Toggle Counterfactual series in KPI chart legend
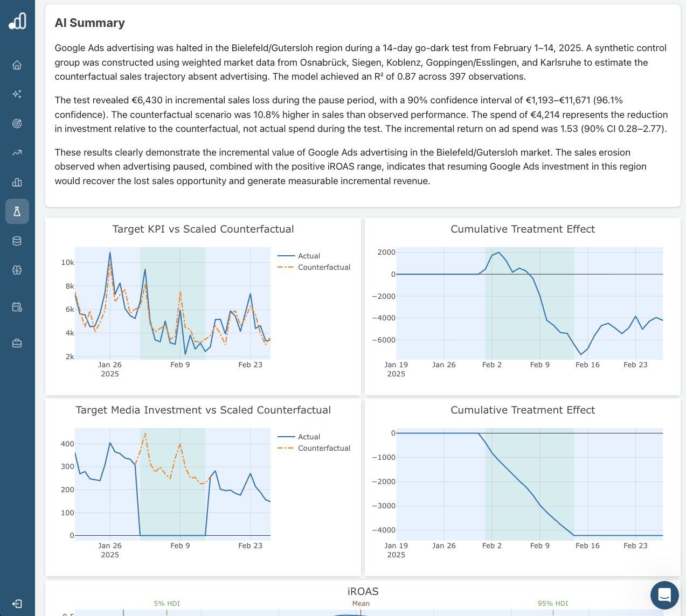This screenshot has height=616, width=686. (324, 267)
